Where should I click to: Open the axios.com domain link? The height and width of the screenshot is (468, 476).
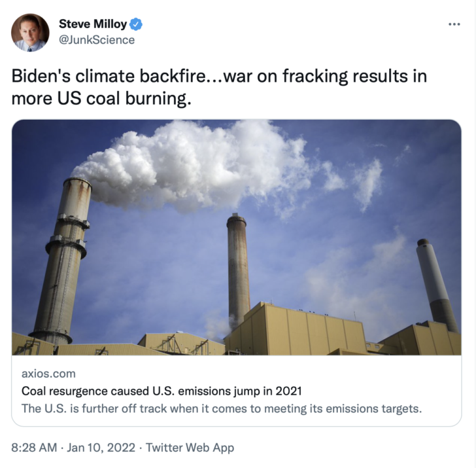click(x=48, y=374)
